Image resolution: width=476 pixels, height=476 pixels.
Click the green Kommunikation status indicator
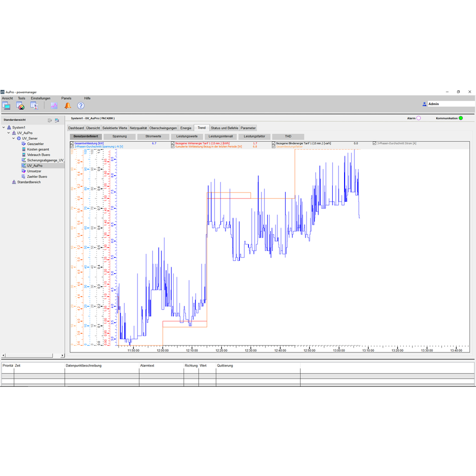coord(461,118)
